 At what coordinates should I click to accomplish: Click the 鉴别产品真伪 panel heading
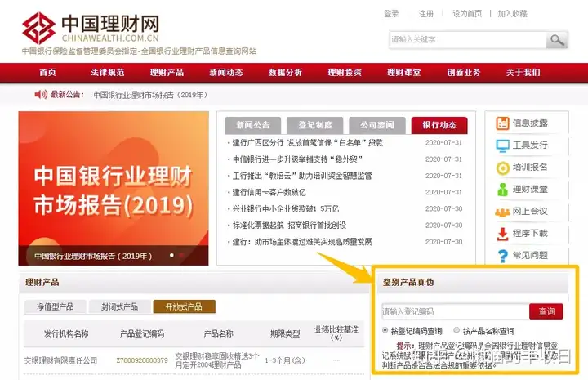click(408, 283)
